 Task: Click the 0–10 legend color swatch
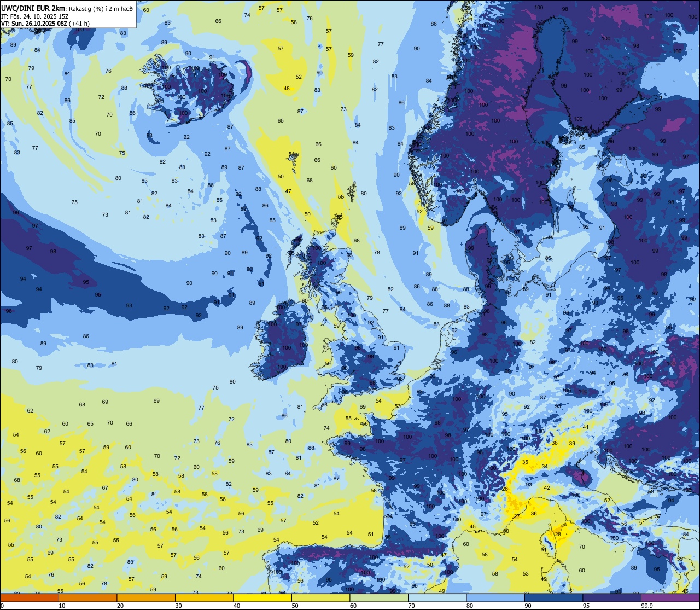pos(30,597)
